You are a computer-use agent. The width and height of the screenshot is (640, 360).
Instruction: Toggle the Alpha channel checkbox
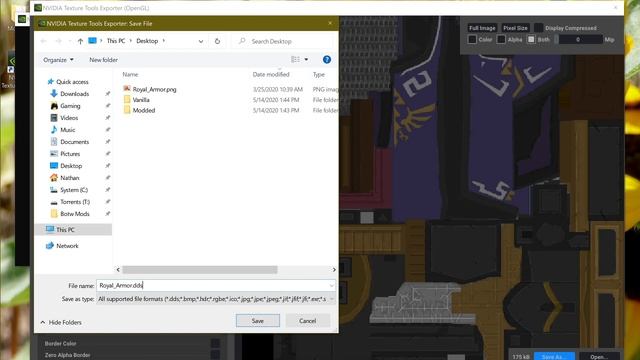point(501,40)
